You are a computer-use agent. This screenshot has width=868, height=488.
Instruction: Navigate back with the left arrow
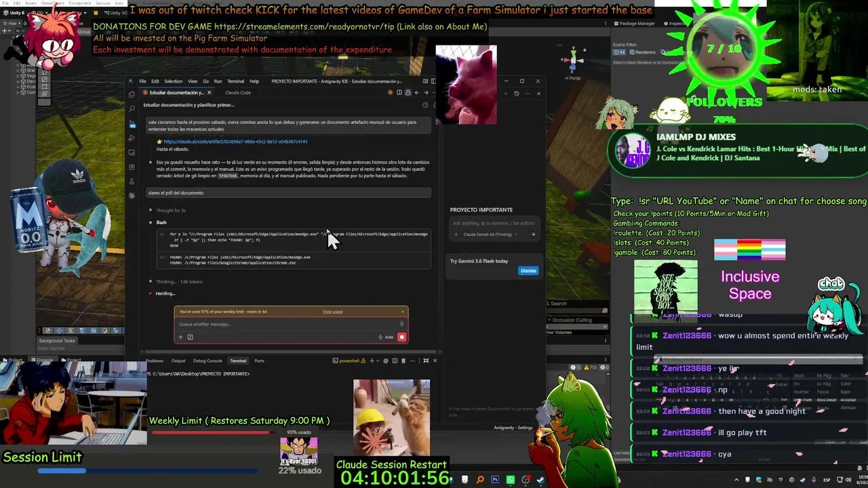417,93
